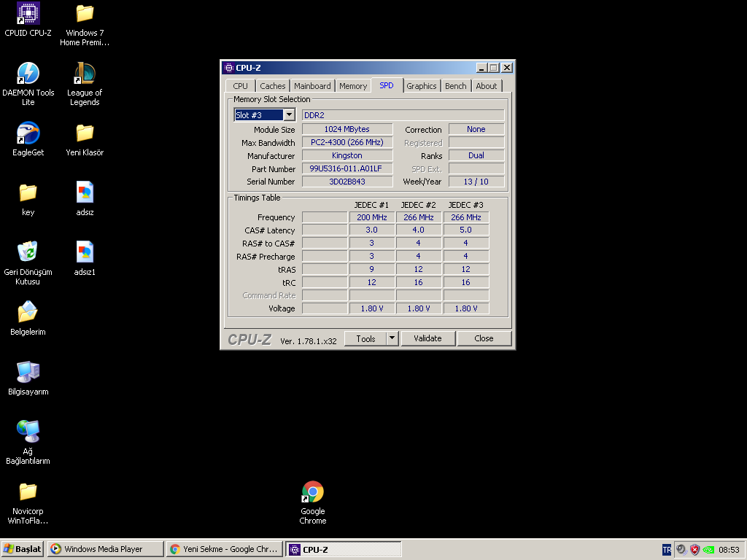747x560 pixels.
Task: Switch to the Mainboard tab
Action: tap(312, 86)
